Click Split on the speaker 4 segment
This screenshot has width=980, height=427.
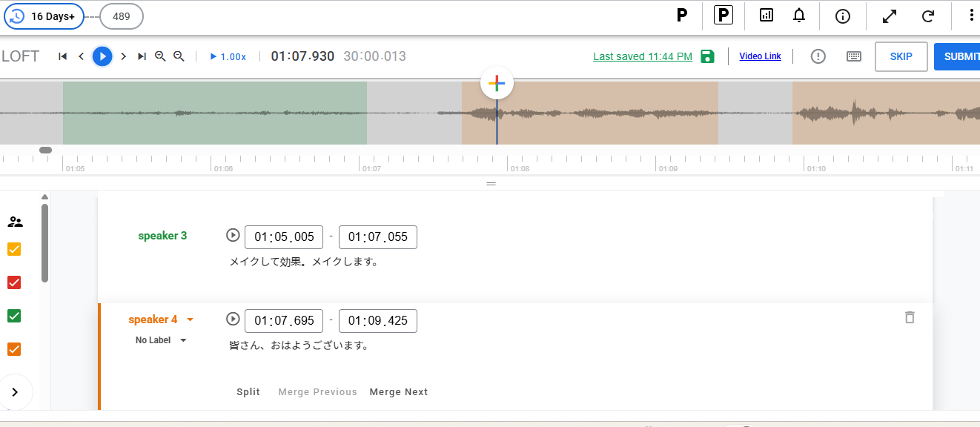(x=248, y=392)
